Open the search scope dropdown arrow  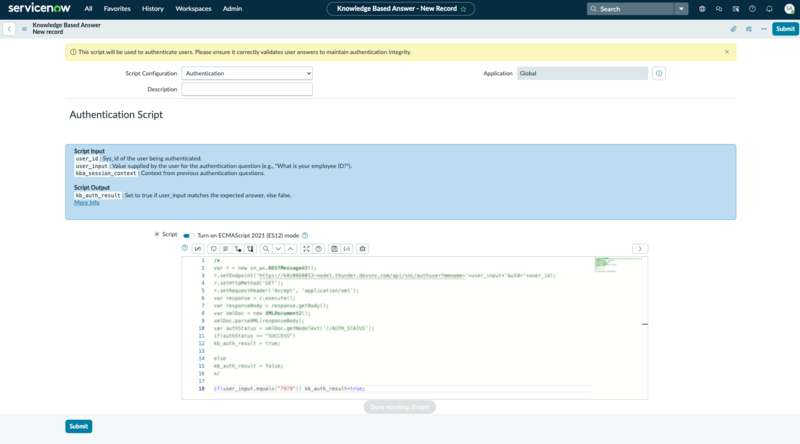[x=681, y=9]
